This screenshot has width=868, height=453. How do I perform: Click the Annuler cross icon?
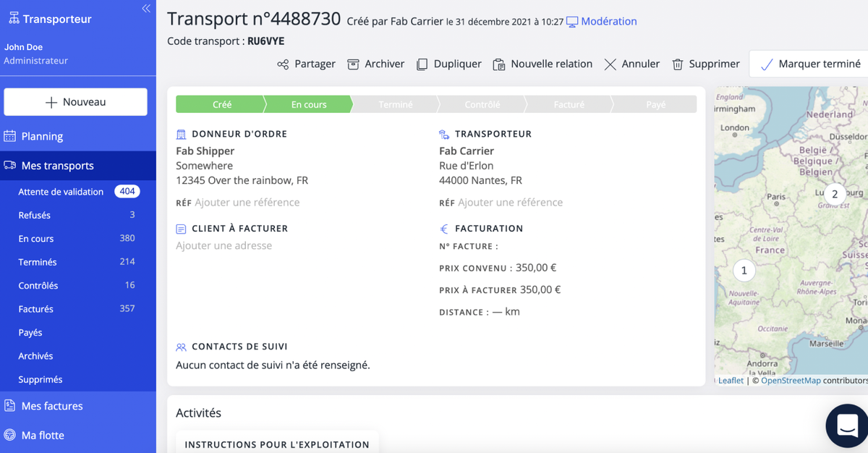click(x=610, y=64)
